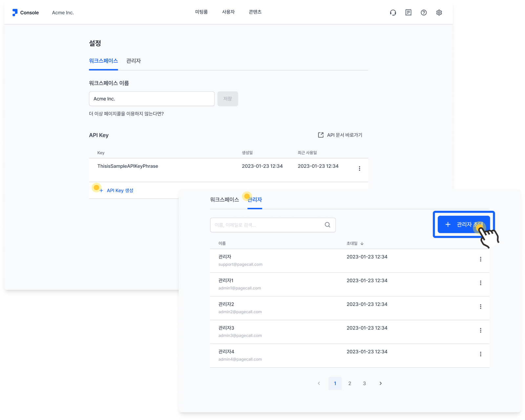This screenshot has height=420, width=525.
Task: Click the 관리자 초대 button
Action: point(464,225)
